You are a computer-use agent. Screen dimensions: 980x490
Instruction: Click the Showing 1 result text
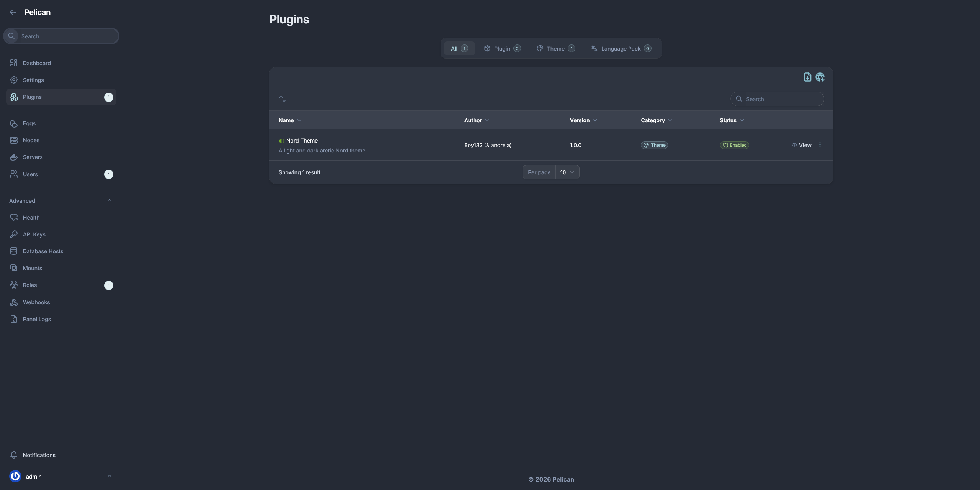coord(299,172)
